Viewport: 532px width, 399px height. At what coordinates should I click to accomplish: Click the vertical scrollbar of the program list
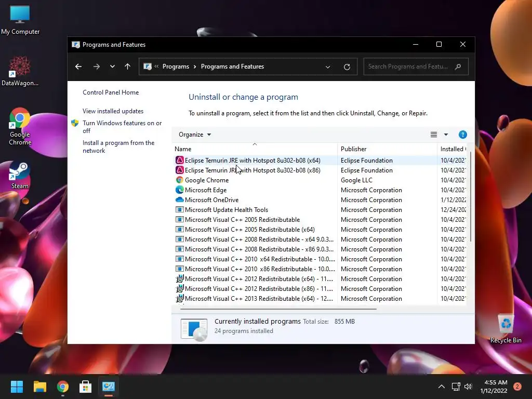[x=471, y=197]
